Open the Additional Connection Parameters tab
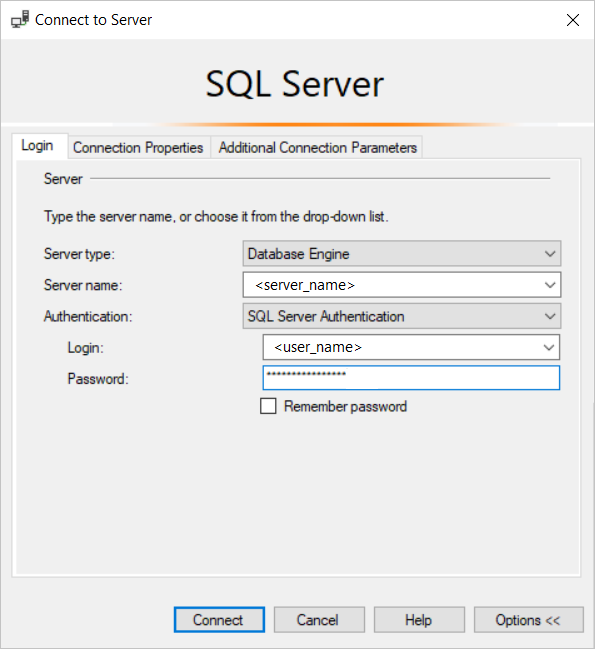 click(x=317, y=148)
